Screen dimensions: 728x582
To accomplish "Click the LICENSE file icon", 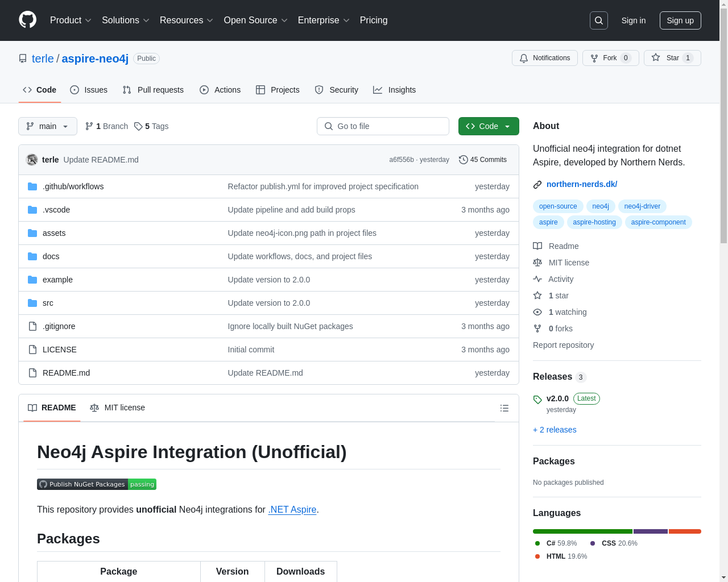I will (x=32, y=350).
